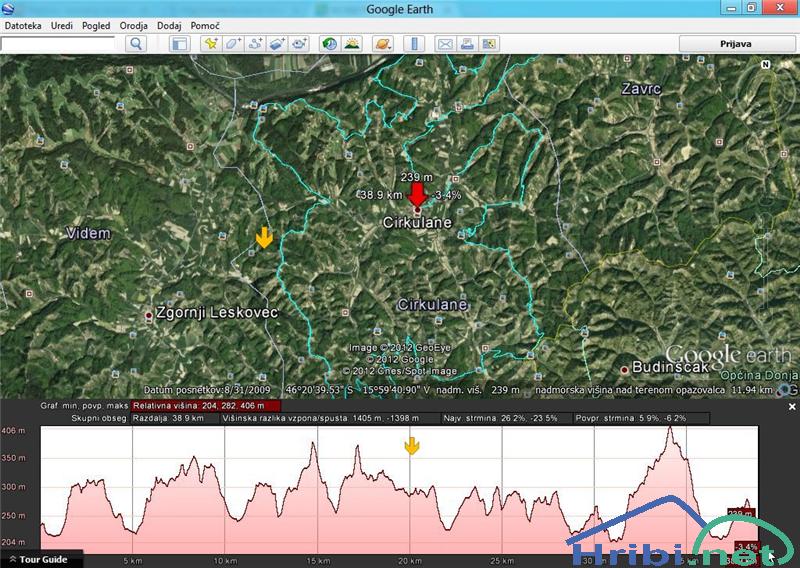Select the Add Path tool

[255, 44]
